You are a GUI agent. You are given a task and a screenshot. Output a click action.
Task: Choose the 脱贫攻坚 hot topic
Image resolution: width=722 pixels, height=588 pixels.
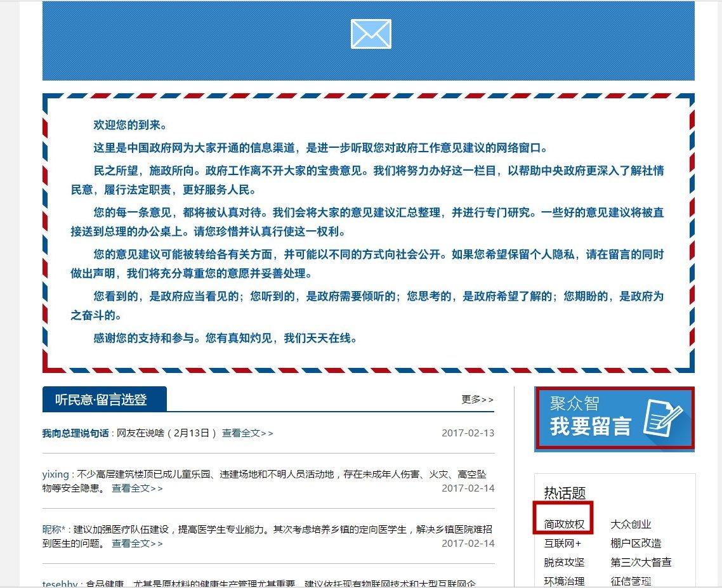pyautogui.click(x=564, y=563)
